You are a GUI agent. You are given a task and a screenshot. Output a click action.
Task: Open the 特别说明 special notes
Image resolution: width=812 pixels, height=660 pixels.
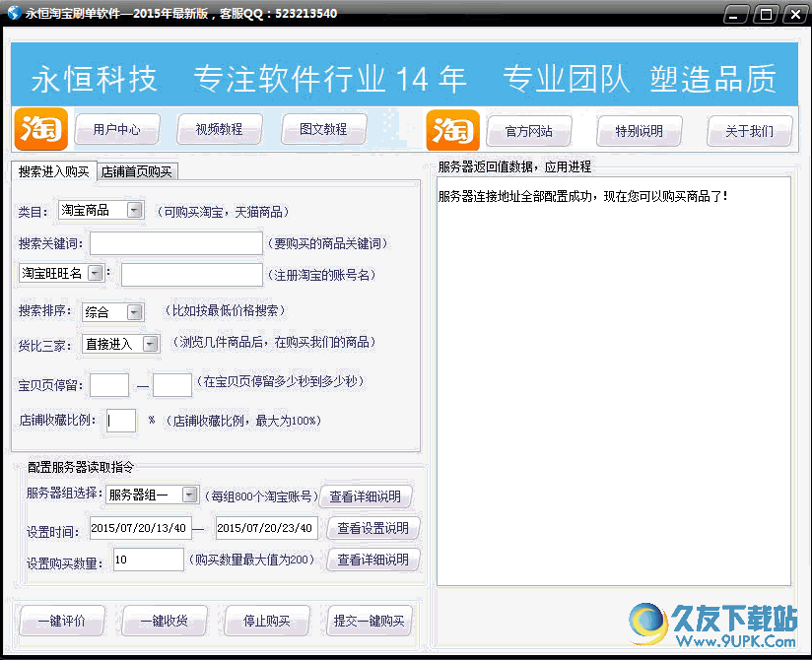click(639, 131)
